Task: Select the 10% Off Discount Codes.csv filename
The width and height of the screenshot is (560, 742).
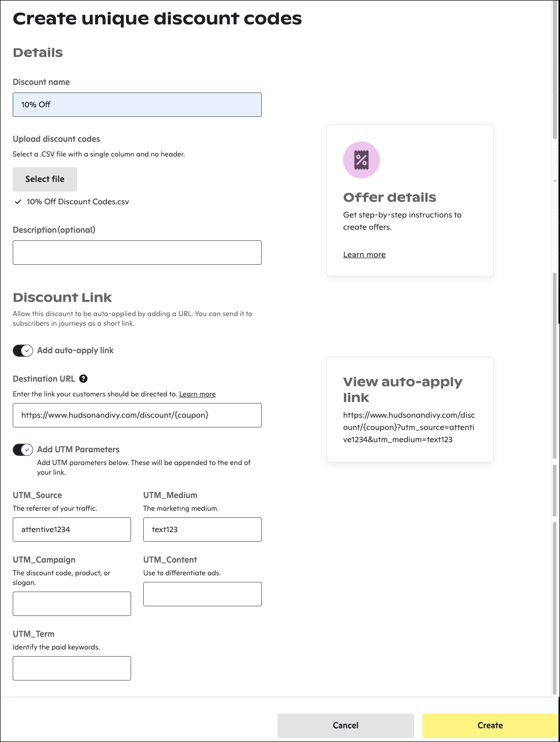Action: click(77, 201)
